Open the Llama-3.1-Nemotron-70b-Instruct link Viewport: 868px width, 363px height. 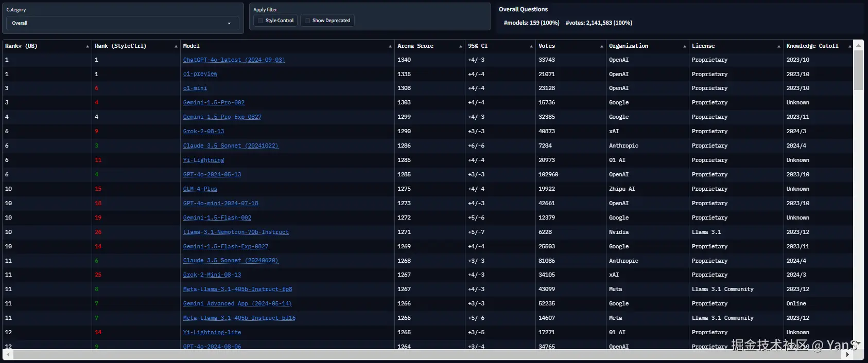click(236, 232)
